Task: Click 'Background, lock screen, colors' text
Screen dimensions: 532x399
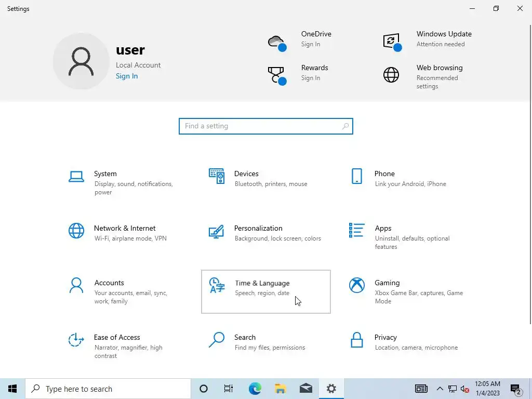Action: click(x=277, y=238)
